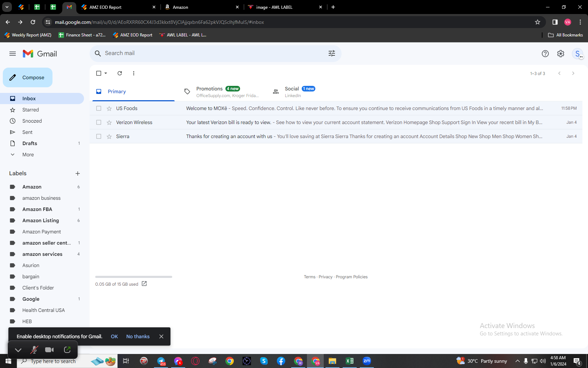Expand the meeting controls chevron

(x=18, y=350)
